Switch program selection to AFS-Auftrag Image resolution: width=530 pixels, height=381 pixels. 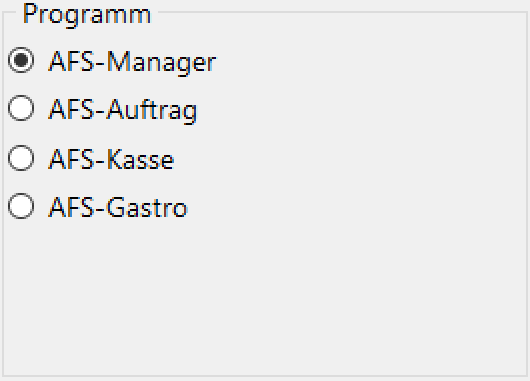coord(21,108)
